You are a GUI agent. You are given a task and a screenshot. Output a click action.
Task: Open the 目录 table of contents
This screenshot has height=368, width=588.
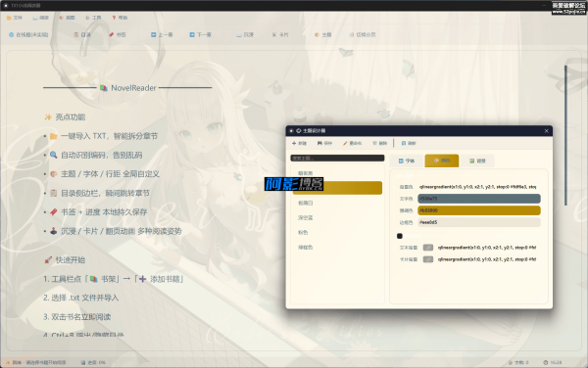pyautogui.click(x=82, y=35)
